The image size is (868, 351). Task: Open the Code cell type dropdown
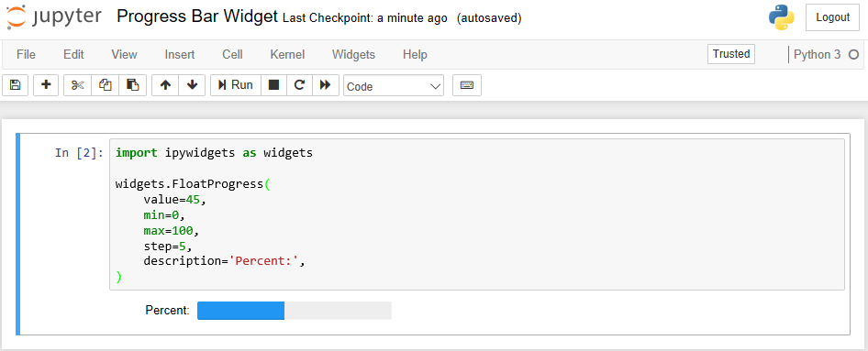point(394,86)
